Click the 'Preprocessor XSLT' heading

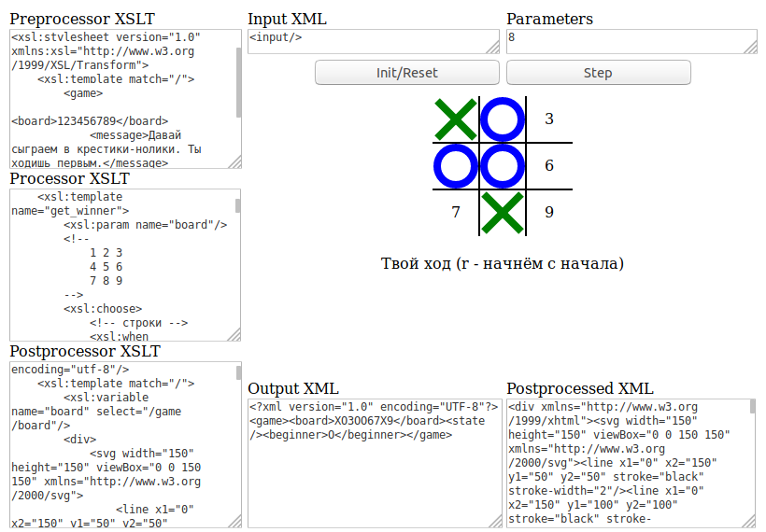[x=82, y=19]
